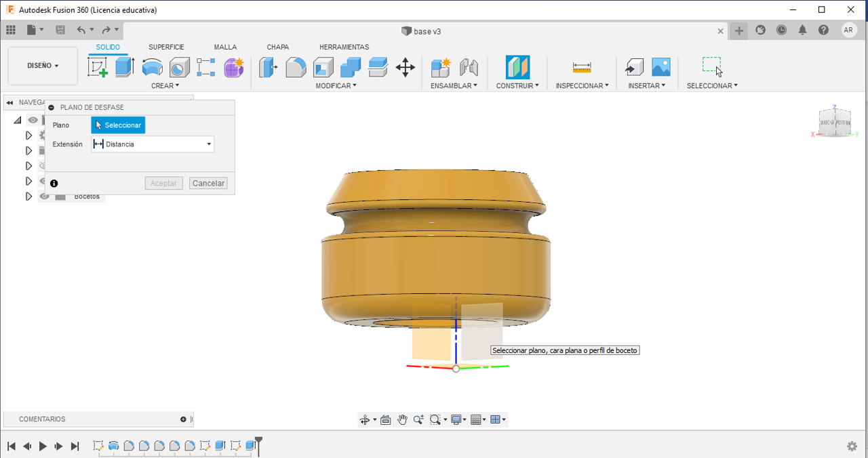This screenshot has width=868, height=458.
Task: Select the Pan hand tool
Action: 402,419
